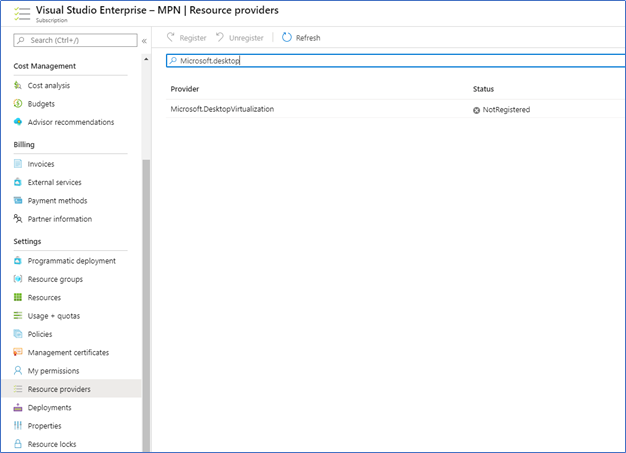
Task: Click the Resource groups icon
Action: click(18, 279)
